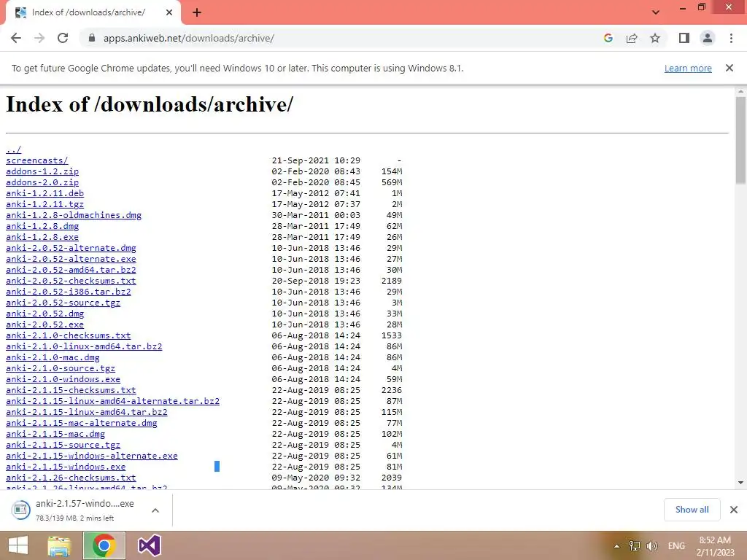Show hidden system tray icons

coord(616,546)
